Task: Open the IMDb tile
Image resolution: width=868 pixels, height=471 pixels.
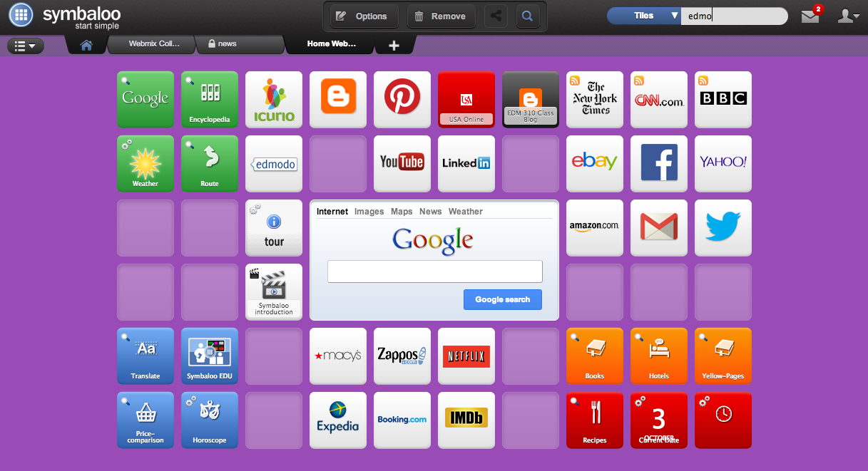Action: (x=466, y=420)
